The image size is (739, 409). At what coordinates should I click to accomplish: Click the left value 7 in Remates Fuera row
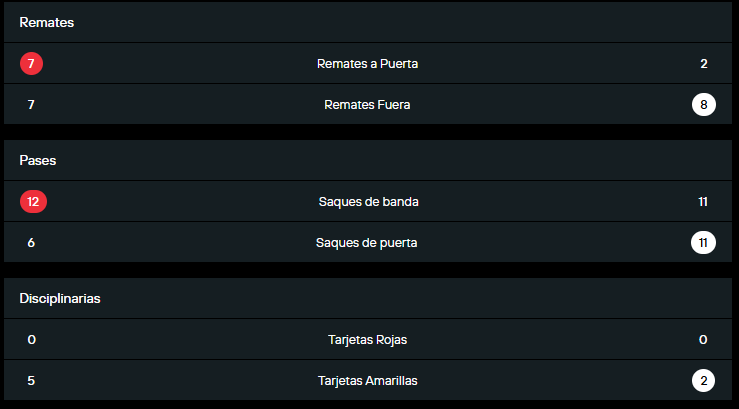pos(31,104)
